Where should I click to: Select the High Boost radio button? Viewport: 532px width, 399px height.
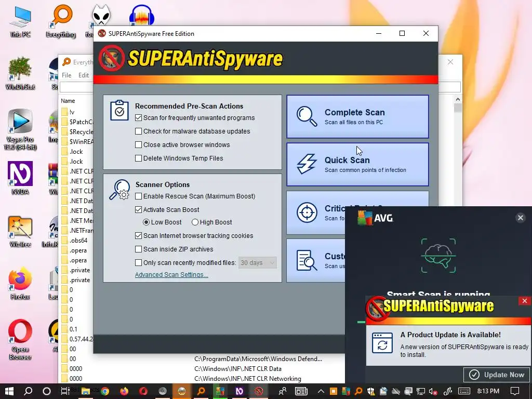(195, 222)
